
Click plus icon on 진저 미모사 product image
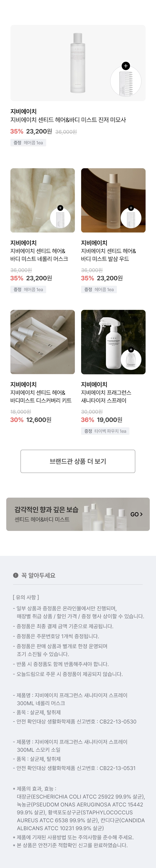point(126,66)
